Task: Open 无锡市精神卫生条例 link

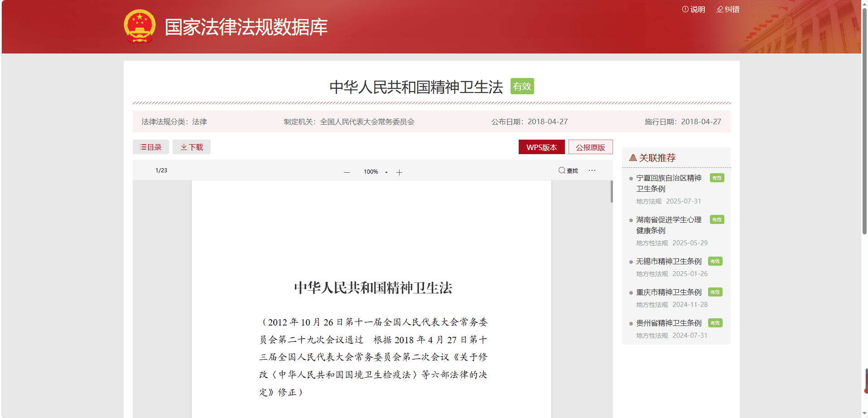Action: coord(669,261)
